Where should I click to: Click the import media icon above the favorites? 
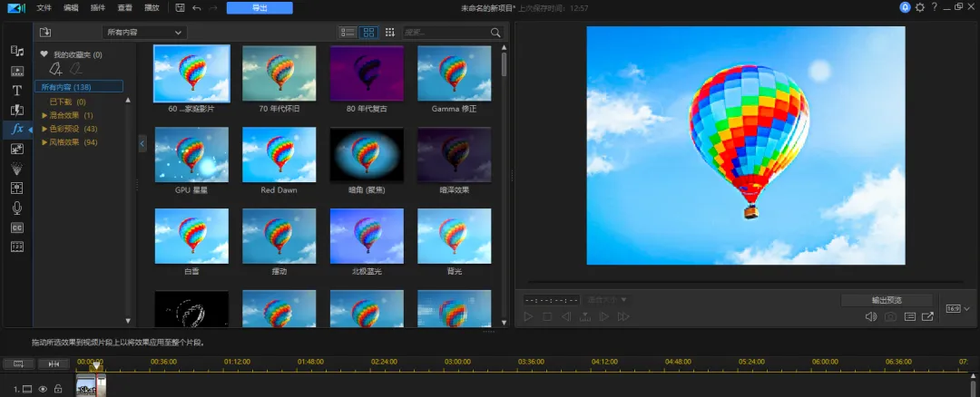pyautogui.click(x=45, y=33)
